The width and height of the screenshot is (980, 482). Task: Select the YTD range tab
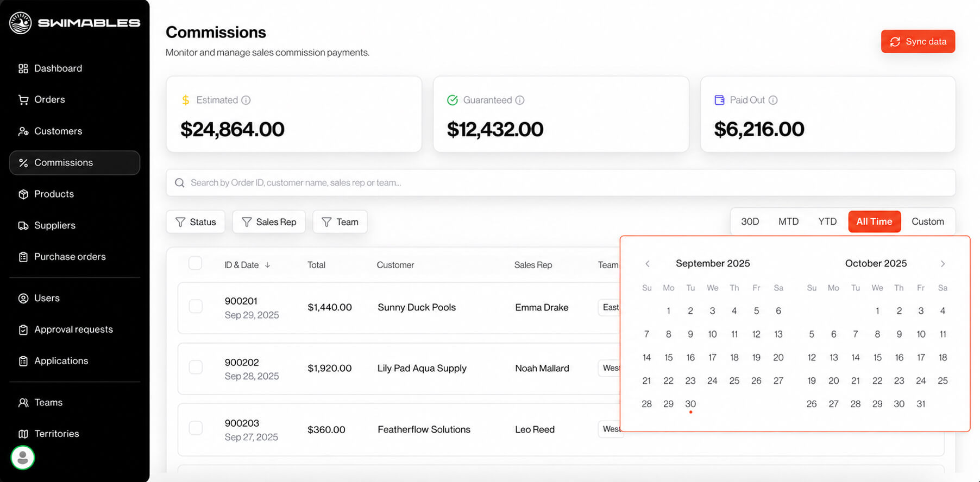827,221
